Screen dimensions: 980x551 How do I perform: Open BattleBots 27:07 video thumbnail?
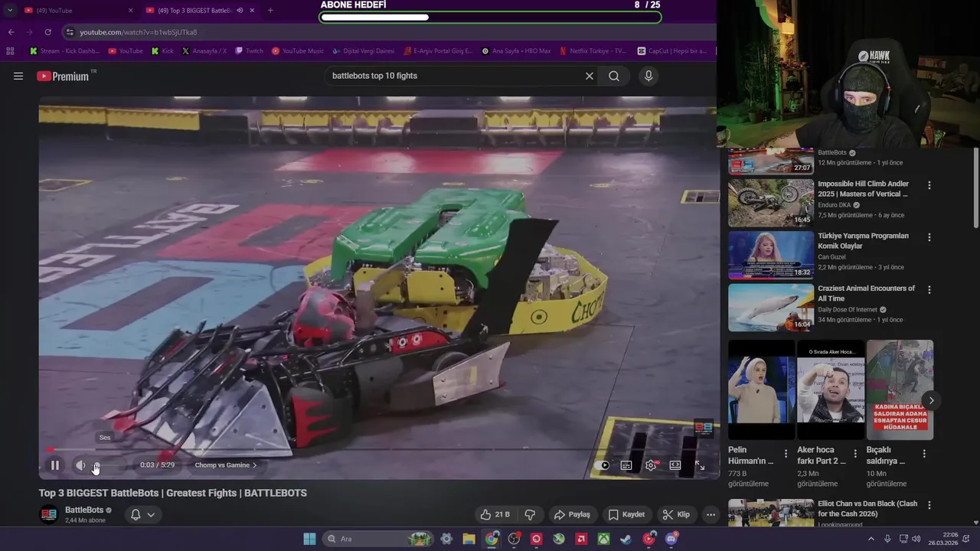[771, 161]
